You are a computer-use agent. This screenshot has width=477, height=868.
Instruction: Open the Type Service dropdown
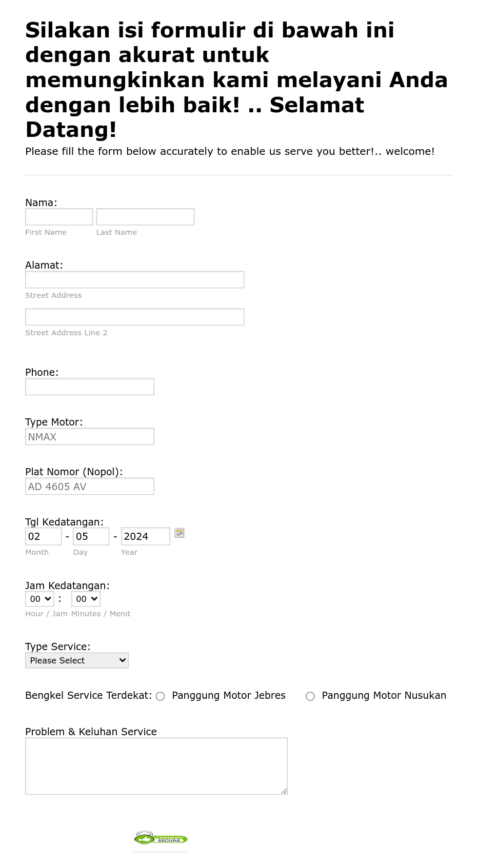(x=76, y=660)
